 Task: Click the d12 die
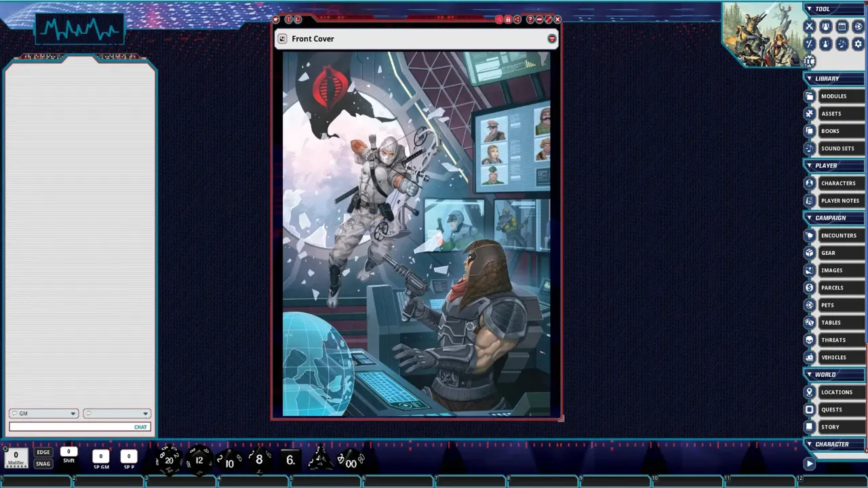[199, 460]
